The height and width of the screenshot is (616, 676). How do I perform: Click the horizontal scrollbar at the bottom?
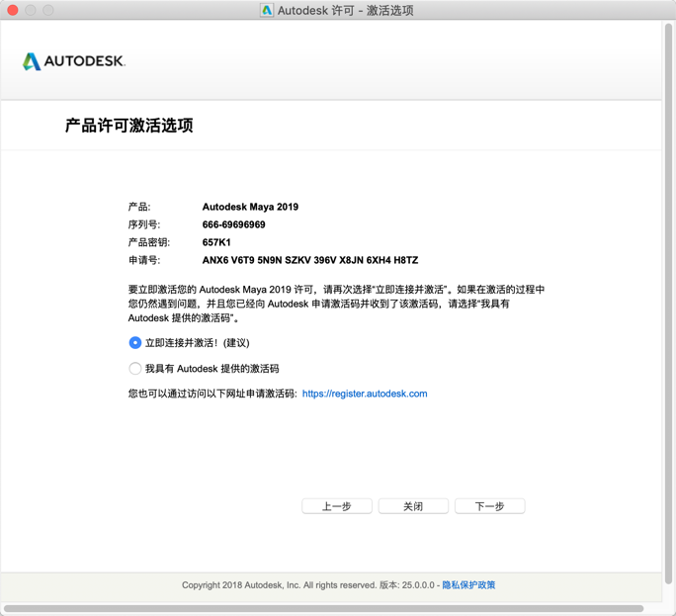point(324,609)
